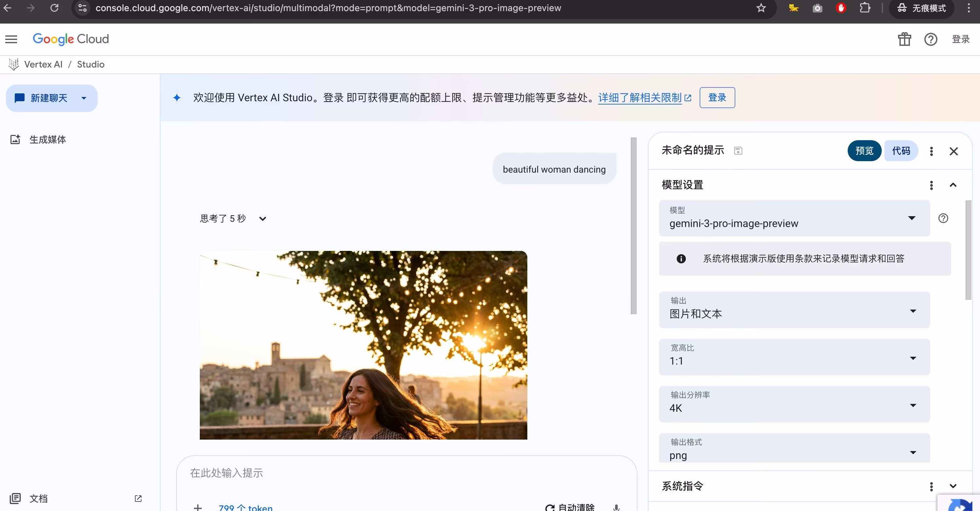Open the free trial gift offer

(x=905, y=39)
